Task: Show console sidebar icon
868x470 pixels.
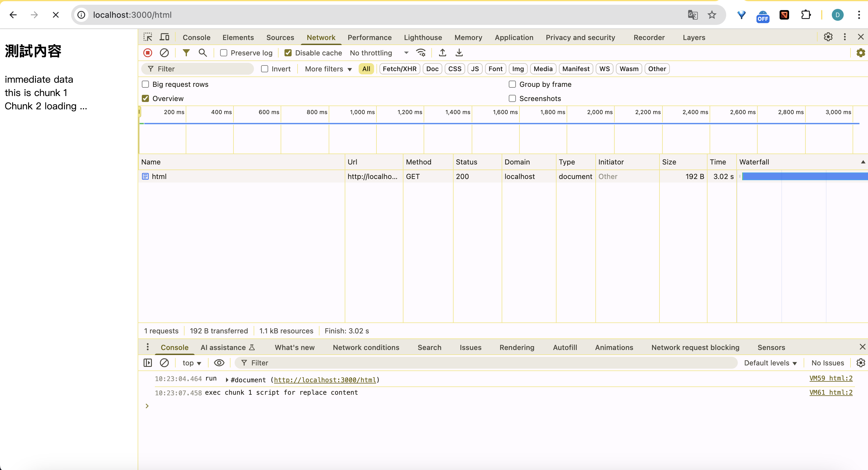Action: [x=148, y=363]
